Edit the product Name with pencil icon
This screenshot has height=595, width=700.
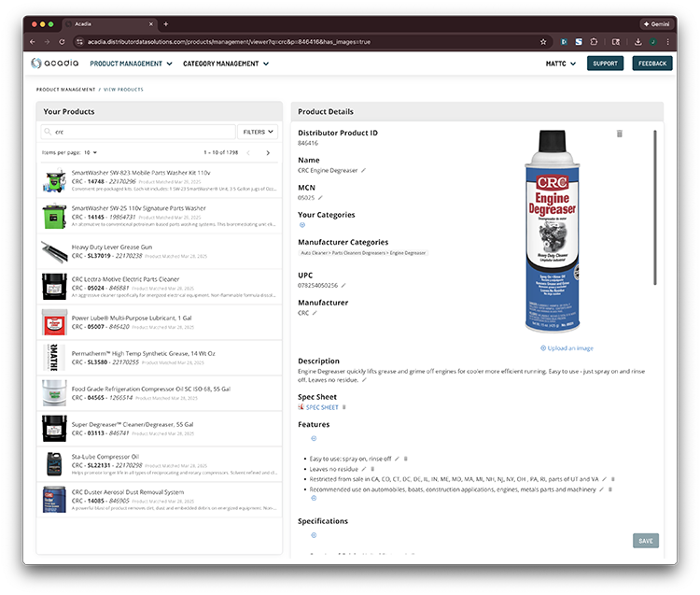[363, 170]
